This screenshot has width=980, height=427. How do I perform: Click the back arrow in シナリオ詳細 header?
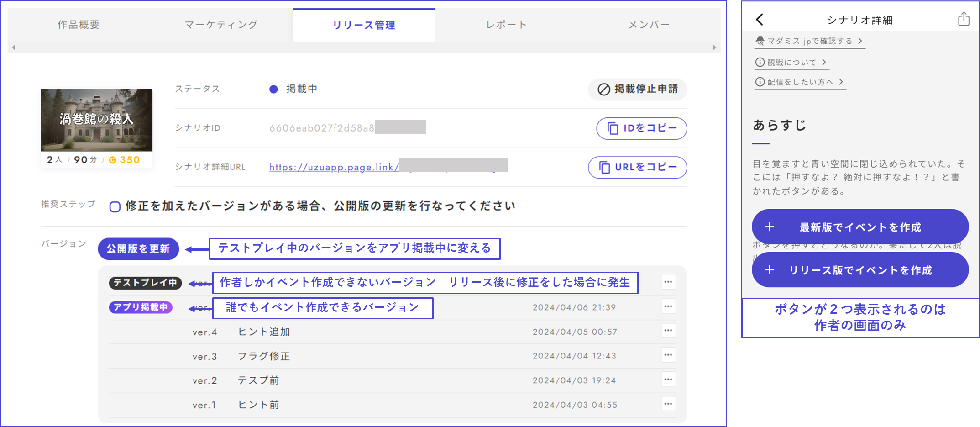(760, 20)
